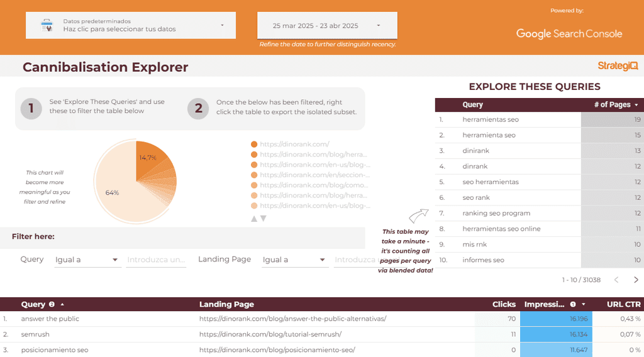Viewport: 644px width, 357px height.
Task: Select query 'dinirank'
Action: tap(475, 151)
